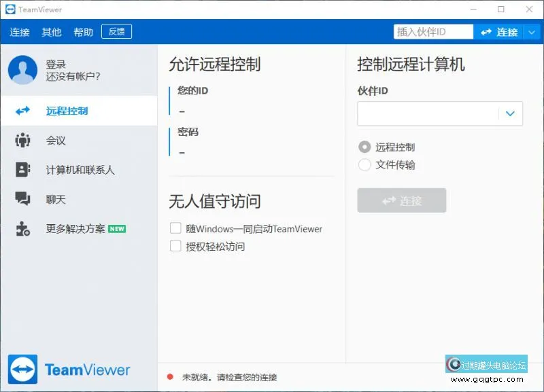Open the 聊天 chat bubble icon
544x392 pixels.
(x=23, y=199)
